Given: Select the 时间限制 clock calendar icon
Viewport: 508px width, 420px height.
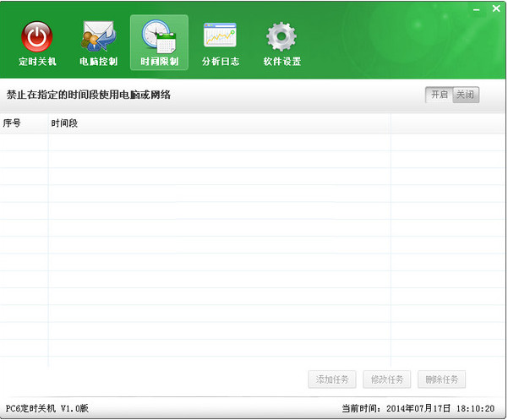Looking at the screenshot, I should tap(159, 36).
